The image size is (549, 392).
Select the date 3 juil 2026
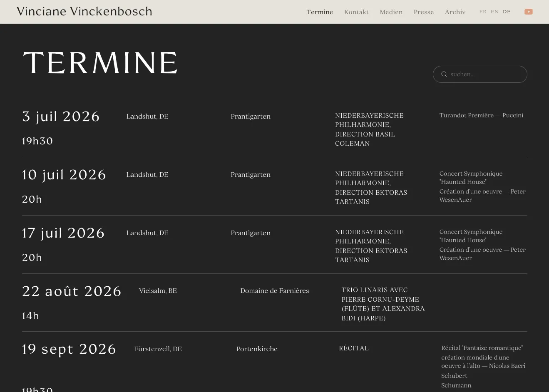point(61,117)
